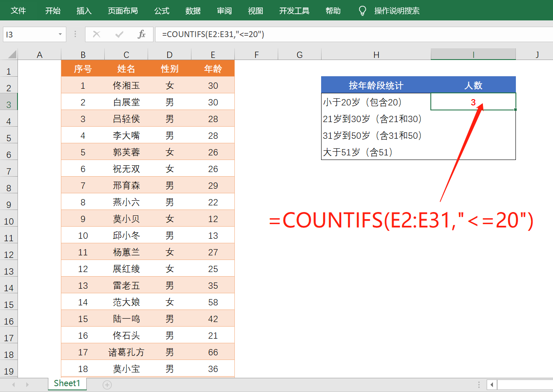
Task: Select the cell containing 祝无双
Action: pyautogui.click(x=126, y=169)
